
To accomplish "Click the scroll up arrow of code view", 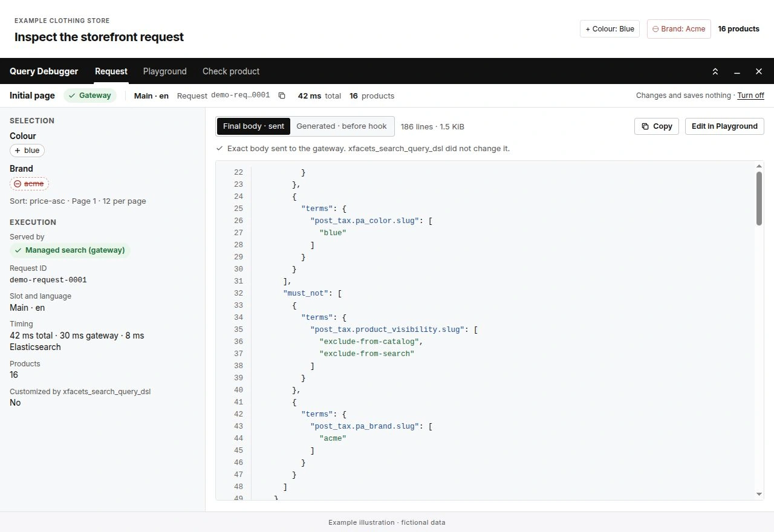I will point(759,166).
